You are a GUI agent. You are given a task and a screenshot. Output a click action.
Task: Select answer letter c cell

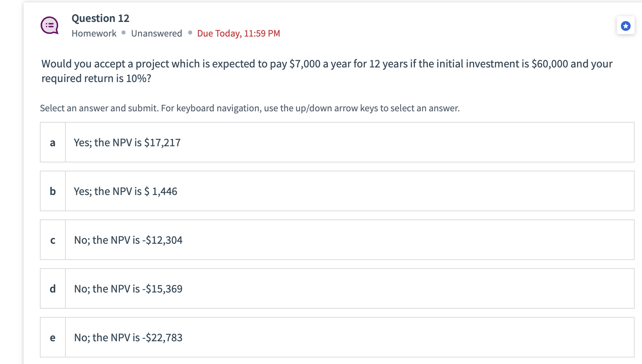pyautogui.click(x=53, y=240)
